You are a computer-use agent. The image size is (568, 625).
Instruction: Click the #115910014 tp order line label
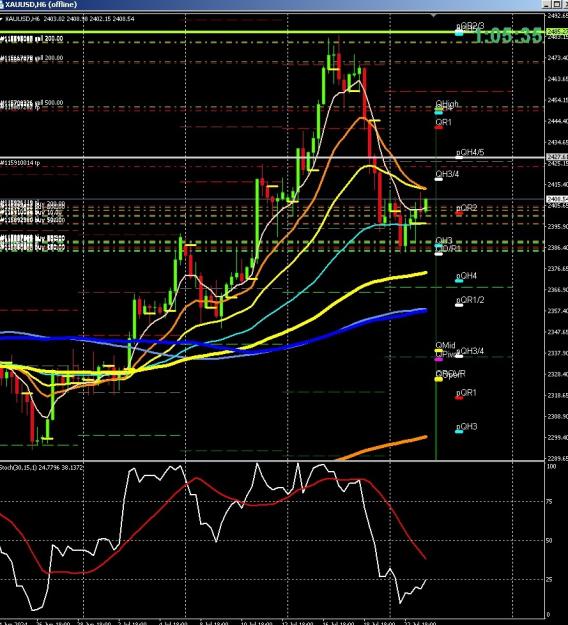point(20,163)
